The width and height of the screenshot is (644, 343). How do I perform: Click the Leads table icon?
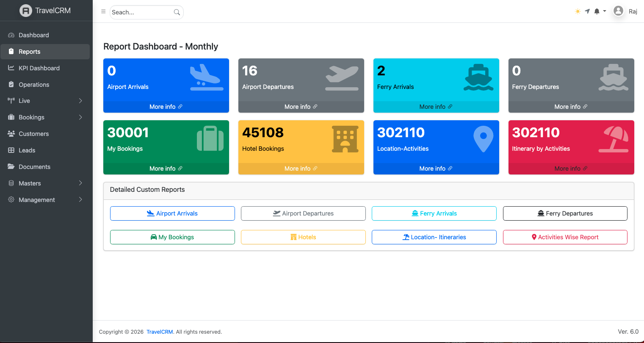pyautogui.click(x=11, y=150)
